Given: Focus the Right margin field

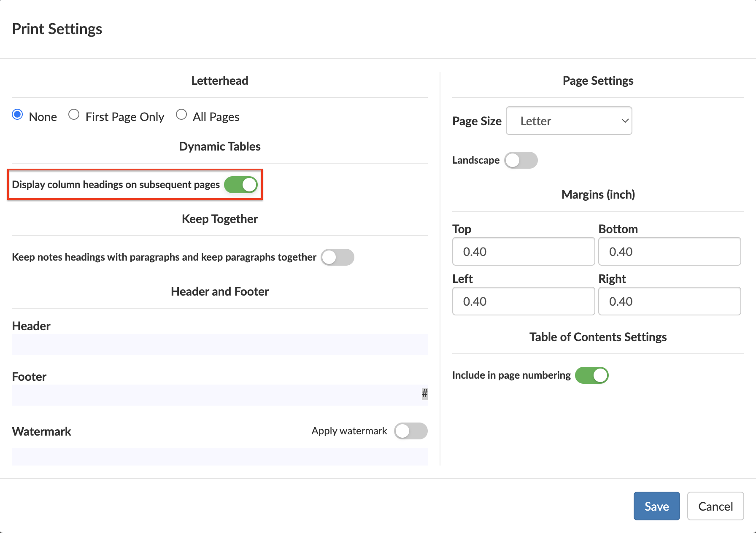Looking at the screenshot, I should click(x=669, y=301).
